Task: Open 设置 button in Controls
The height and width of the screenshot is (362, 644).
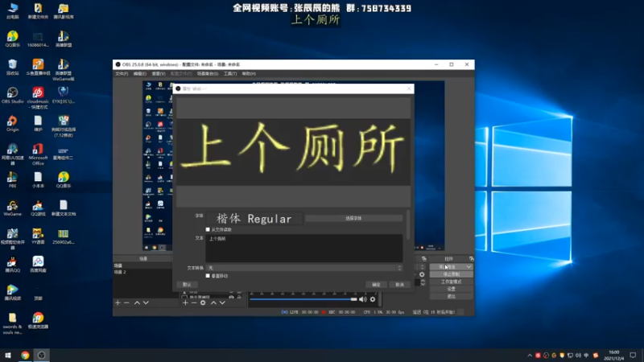Action: point(451,289)
